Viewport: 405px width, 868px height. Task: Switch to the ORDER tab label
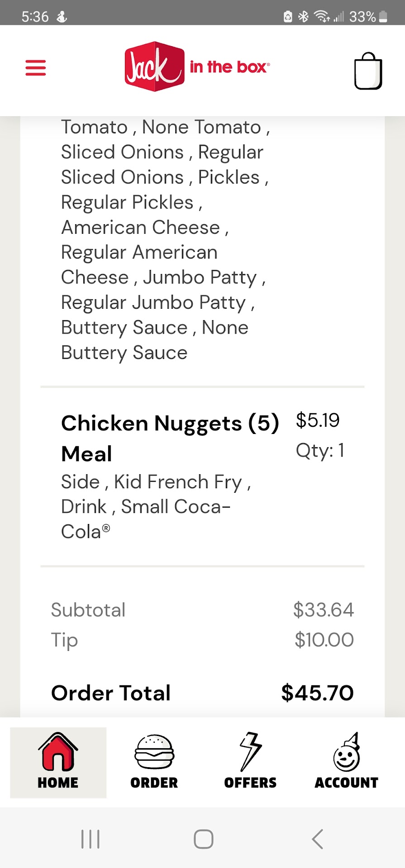point(154,783)
